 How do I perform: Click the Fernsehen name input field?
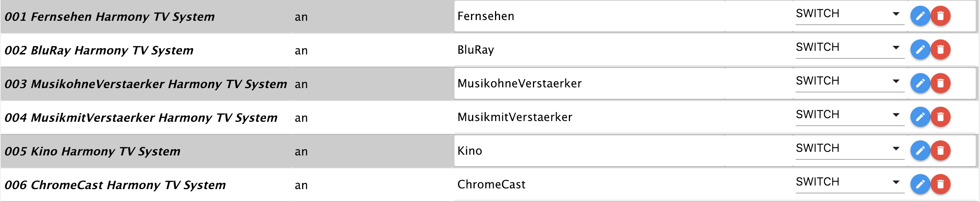pyautogui.click(x=589, y=16)
